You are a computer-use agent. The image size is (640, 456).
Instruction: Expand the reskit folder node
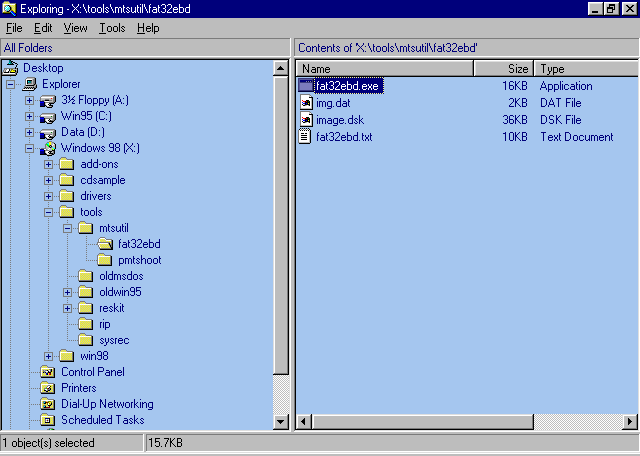coord(68,308)
